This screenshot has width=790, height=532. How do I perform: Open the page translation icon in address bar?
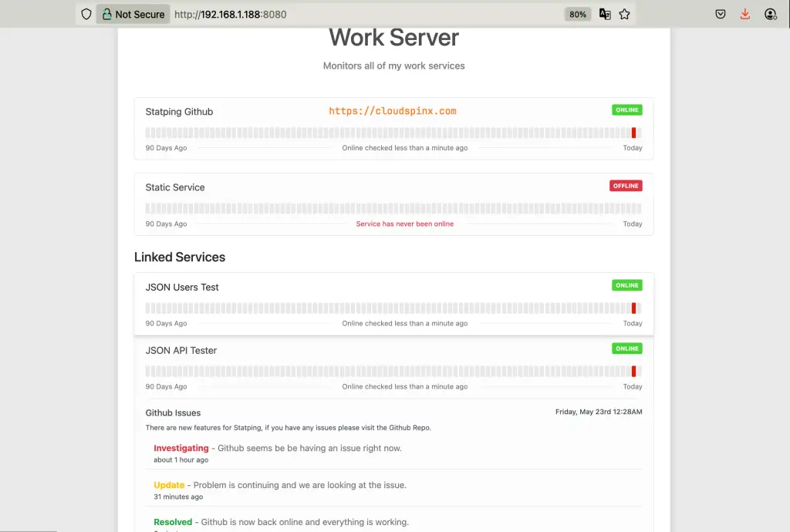point(605,13)
